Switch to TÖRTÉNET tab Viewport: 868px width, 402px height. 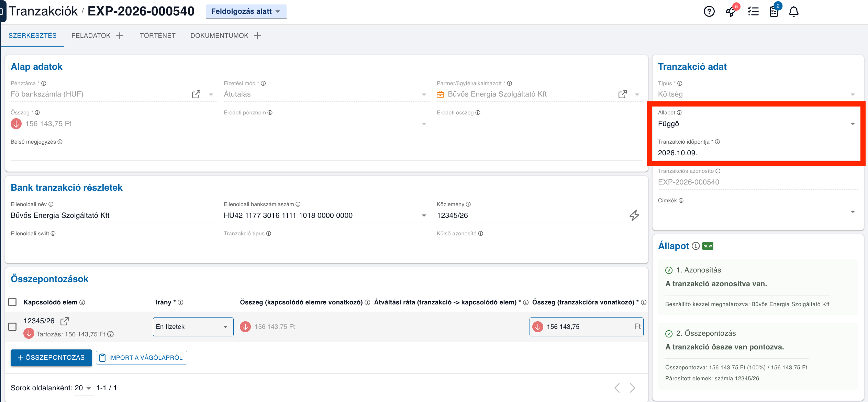pos(158,36)
